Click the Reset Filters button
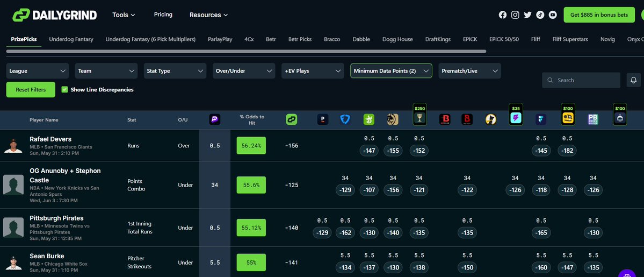Viewport: 644px width, 277px height. (x=31, y=89)
